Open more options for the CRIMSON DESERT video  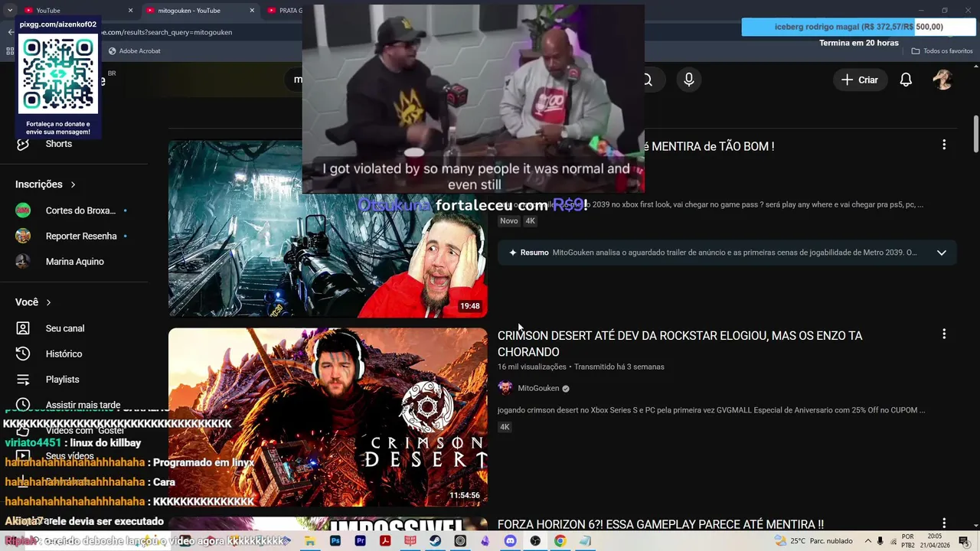click(x=944, y=334)
